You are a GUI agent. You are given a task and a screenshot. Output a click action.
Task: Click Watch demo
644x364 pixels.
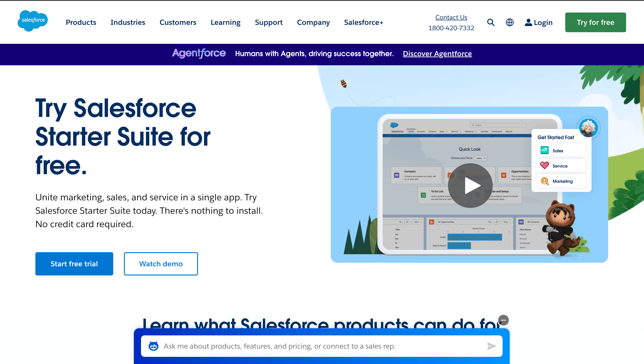[161, 264]
